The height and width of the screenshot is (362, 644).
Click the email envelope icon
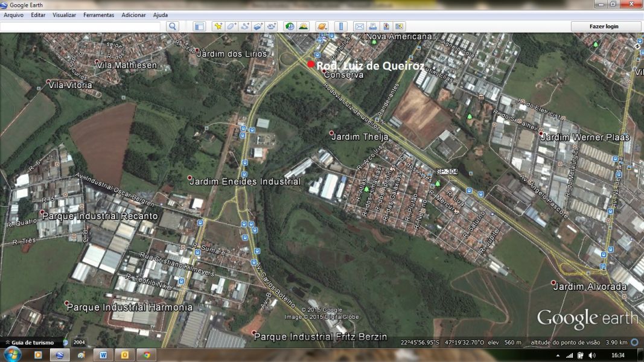click(359, 27)
